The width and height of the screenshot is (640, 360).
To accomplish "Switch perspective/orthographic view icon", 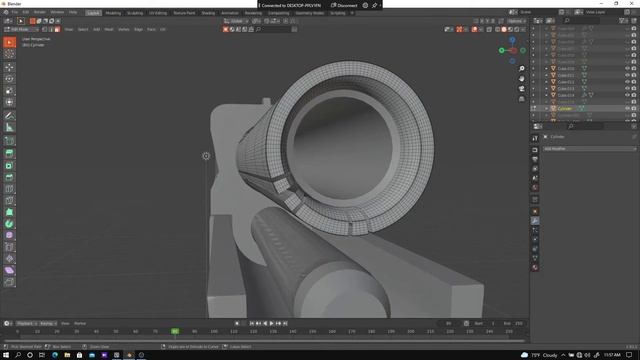I will [522, 99].
